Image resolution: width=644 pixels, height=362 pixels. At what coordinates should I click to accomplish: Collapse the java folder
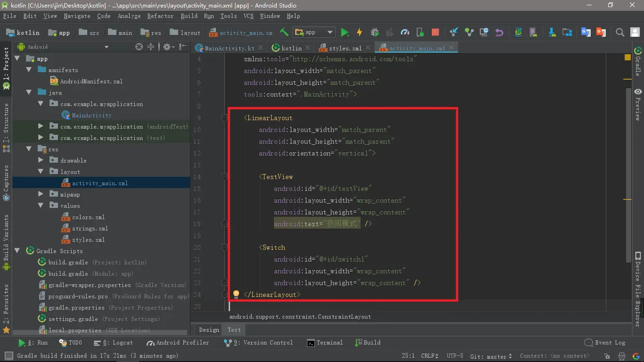29,92
